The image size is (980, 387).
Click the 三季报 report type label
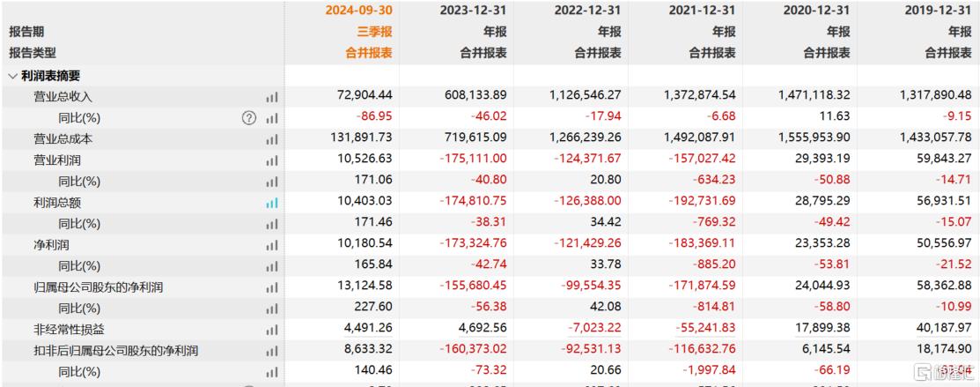tap(374, 32)
